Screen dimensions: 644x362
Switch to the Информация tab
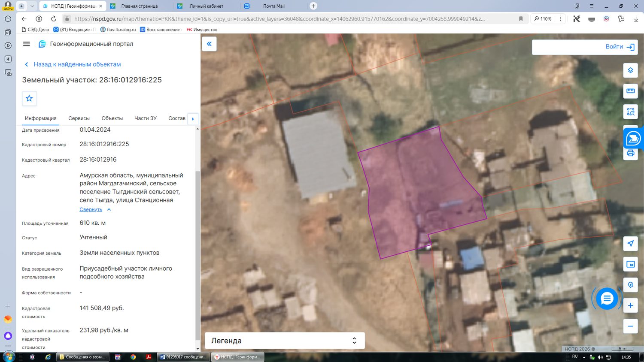pyautogui.click(x=40, y=118)
